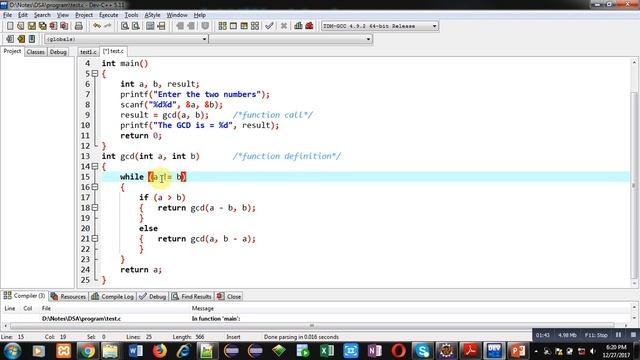Click the Close file toolbar icon
The image size is (640, 360).
[x=53, y=26]
